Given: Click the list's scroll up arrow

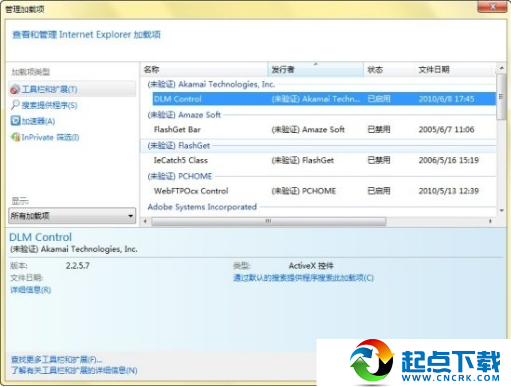Looking at the screenshot, I should [502, 68].
